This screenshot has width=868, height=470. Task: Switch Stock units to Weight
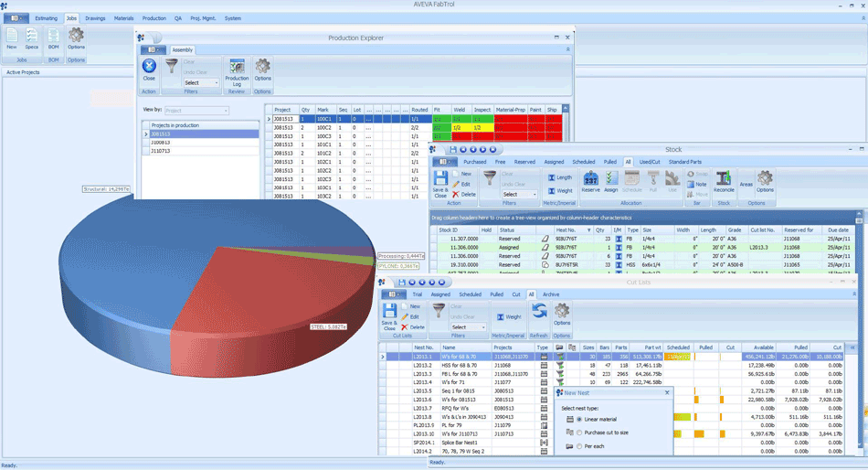[560, 191]
